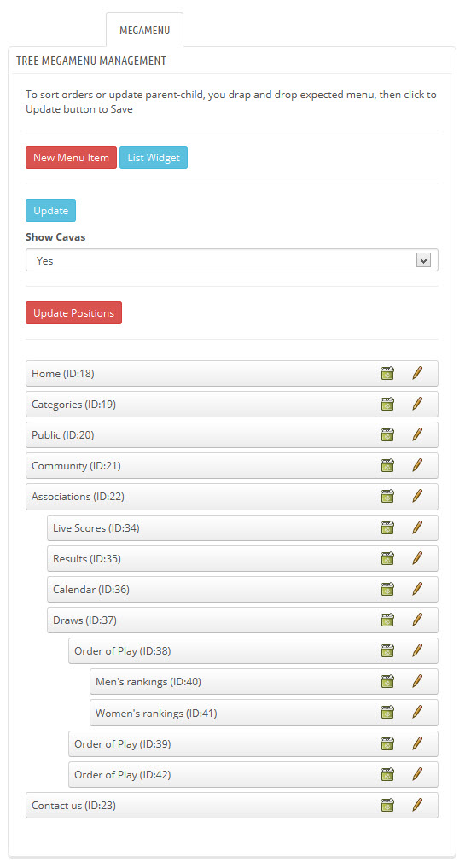Edit the Calendar (ID:36) menu entry

click(x=417, y=590)
